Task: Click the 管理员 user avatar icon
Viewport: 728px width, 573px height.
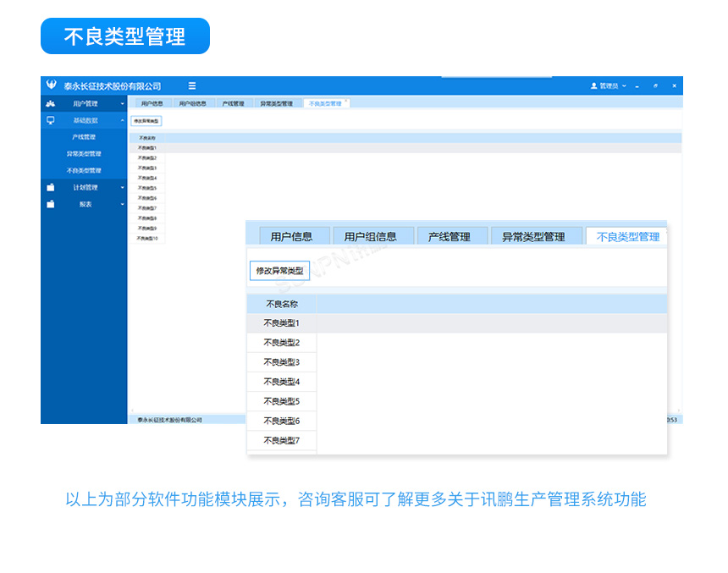Action: pos(594,86)
